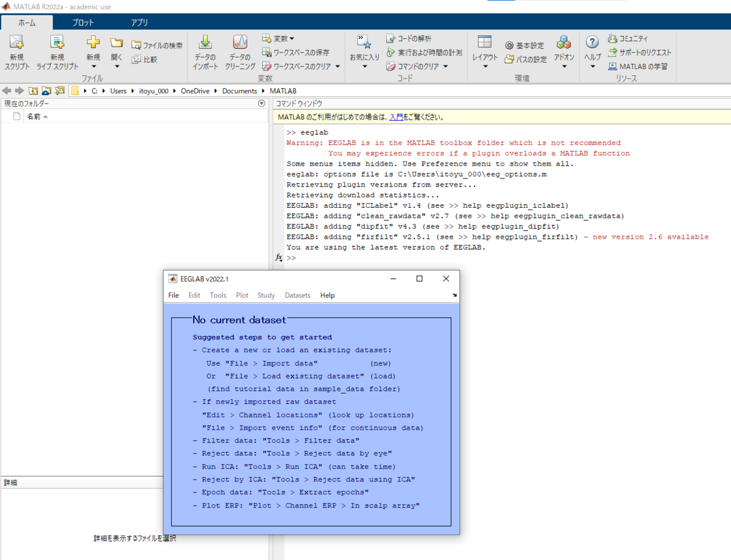This screenshot has width=731, height=560.
Task: Open the Plot menu in EEGLAB window
Action: pyautogui.click(x=242, y=296)
